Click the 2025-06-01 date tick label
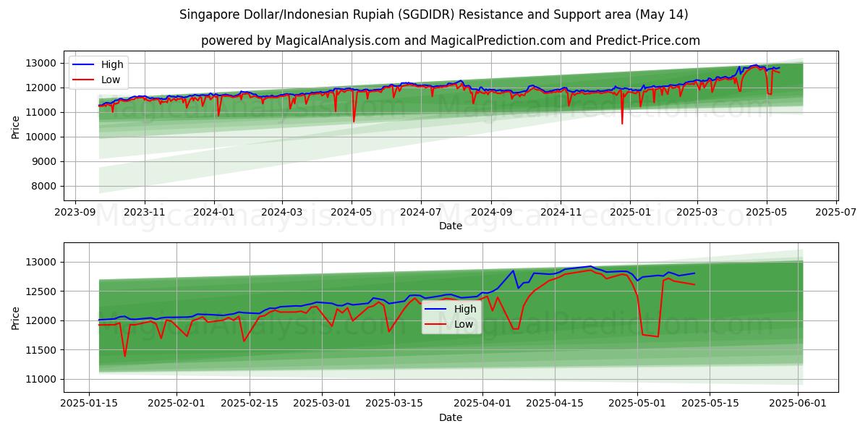The height and width of the screenshot is (434, 868). point(798,404)
